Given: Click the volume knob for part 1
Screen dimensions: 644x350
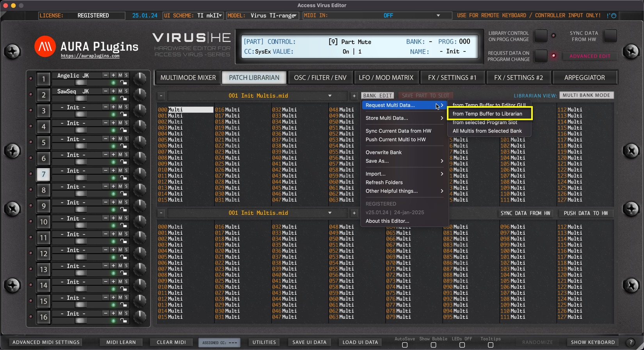Looking at the screenshot, I should [139, 78].
